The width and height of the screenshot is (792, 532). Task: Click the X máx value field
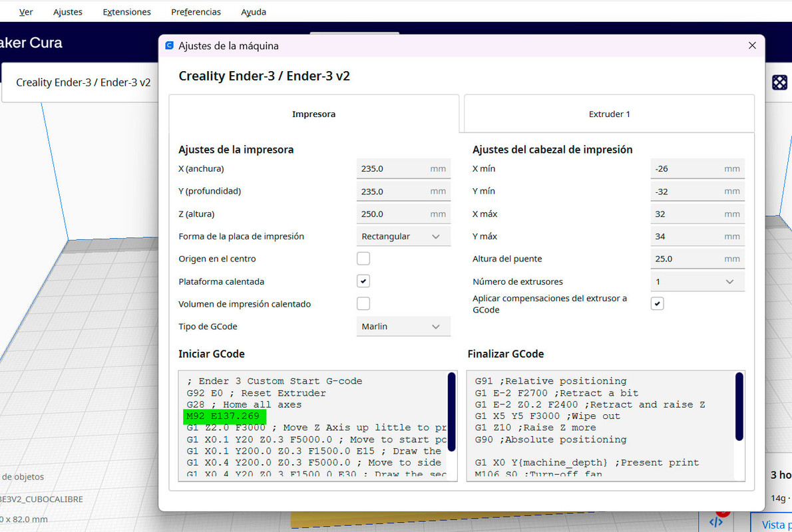pyautogui.click(x=697, y=214)
